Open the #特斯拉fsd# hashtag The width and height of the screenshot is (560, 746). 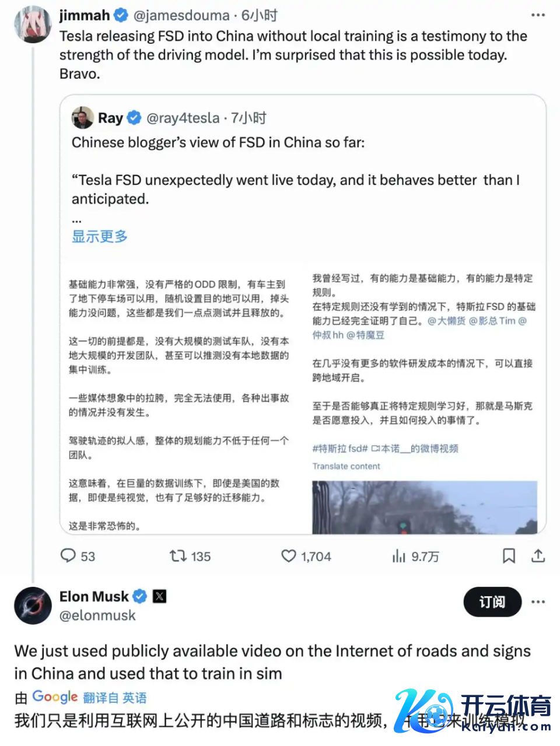(x=340, y=449)
